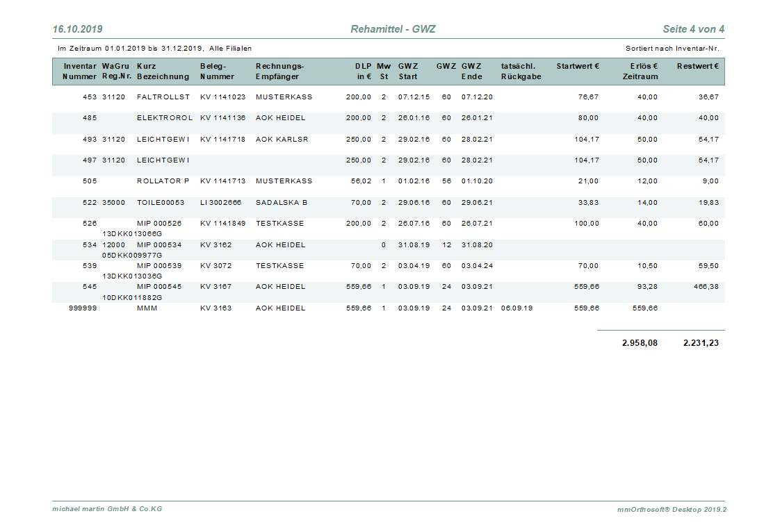Click the mmOrthosoft Desktop 2019.2 footer
Screen dimensions: 773x532
672,509
